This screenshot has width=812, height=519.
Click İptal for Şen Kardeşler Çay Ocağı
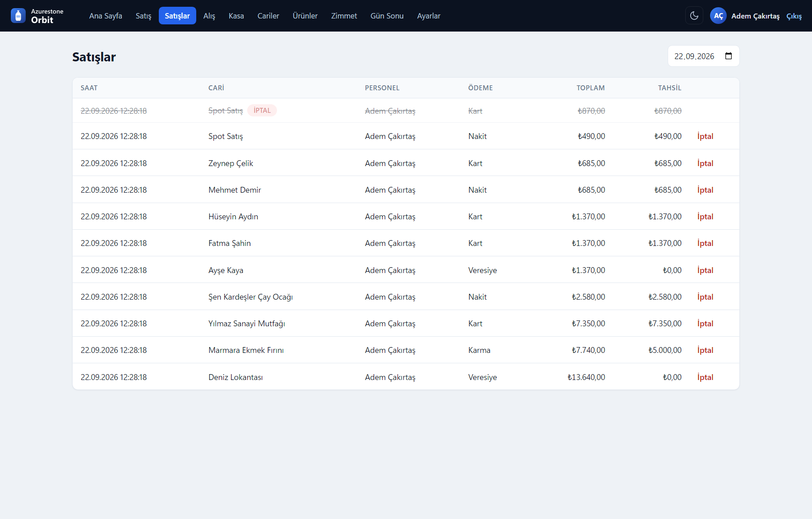click(x=705, y=297)
